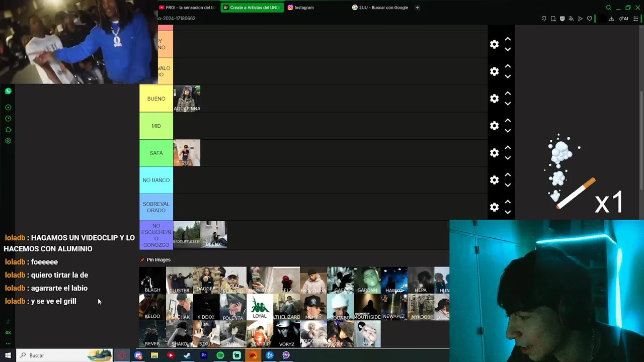Screen dimensions: 644x362
Task: Switch to Create a Artistas del UND tab
Action: pos(251,8)
